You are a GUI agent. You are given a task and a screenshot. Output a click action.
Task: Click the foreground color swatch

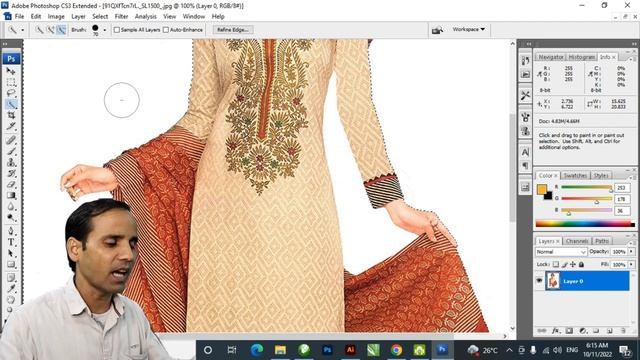(542, 189)
